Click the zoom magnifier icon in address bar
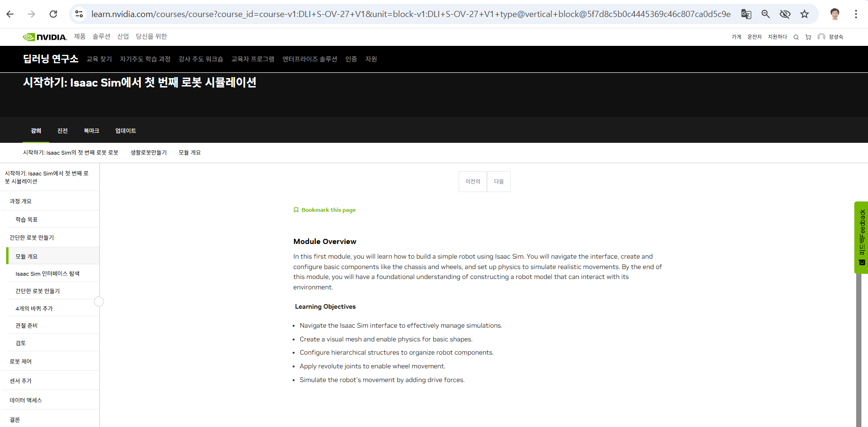 click(x=766, y=14)
